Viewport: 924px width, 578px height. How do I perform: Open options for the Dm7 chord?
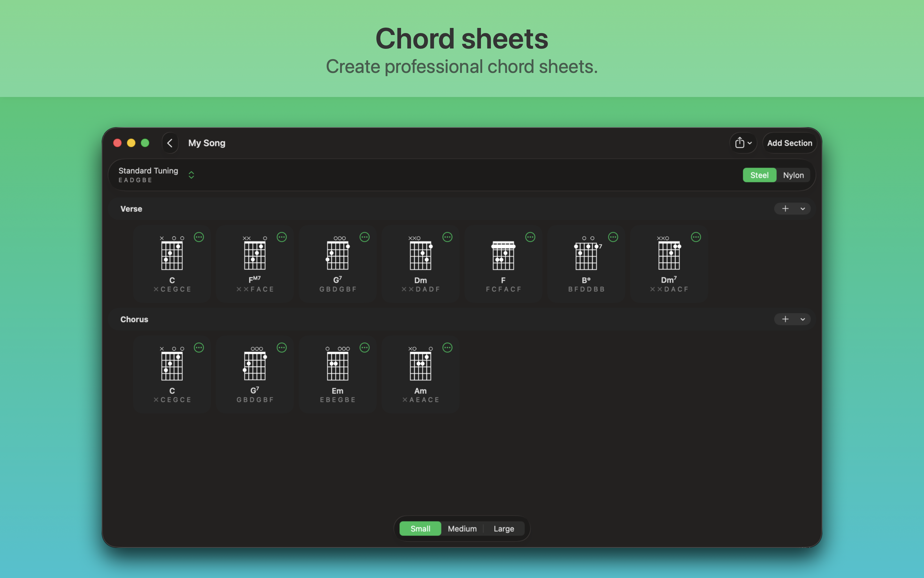pyautogui.click(x=696, y=237)
